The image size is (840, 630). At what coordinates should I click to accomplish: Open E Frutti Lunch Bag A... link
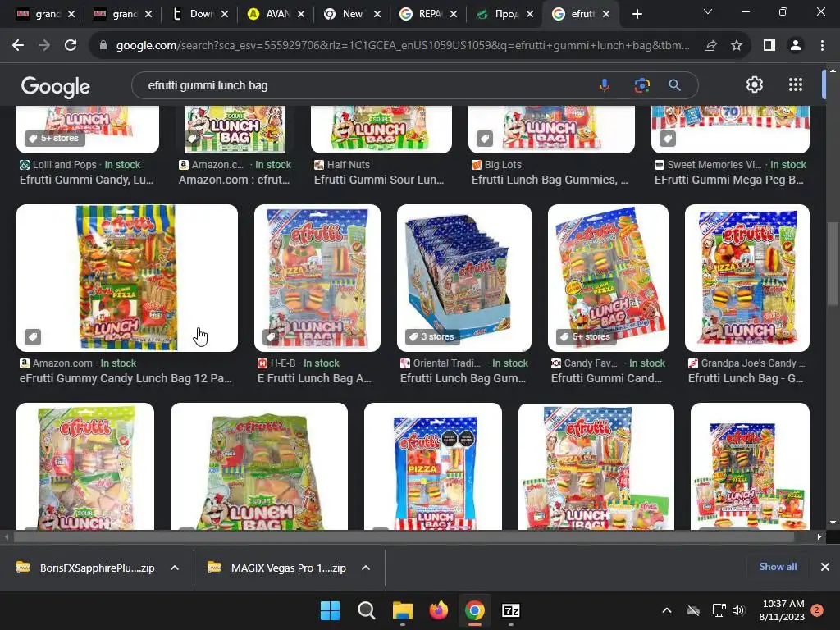point(314,378)
